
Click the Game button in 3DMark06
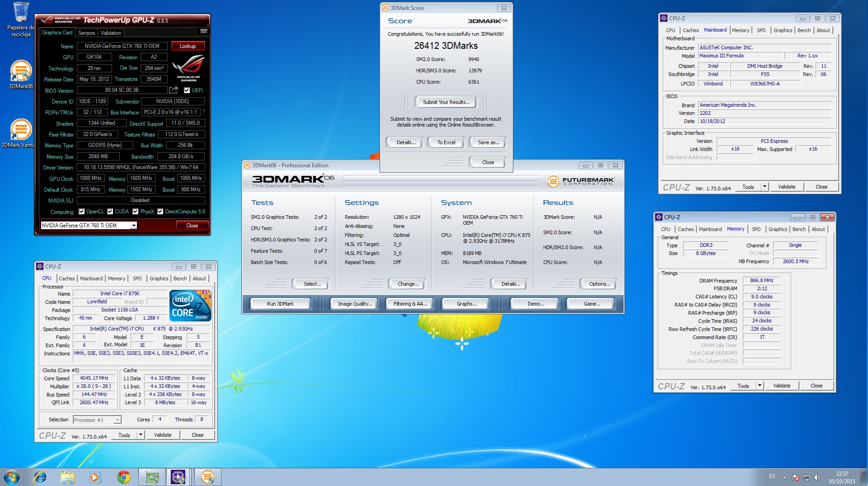(591, 304)
